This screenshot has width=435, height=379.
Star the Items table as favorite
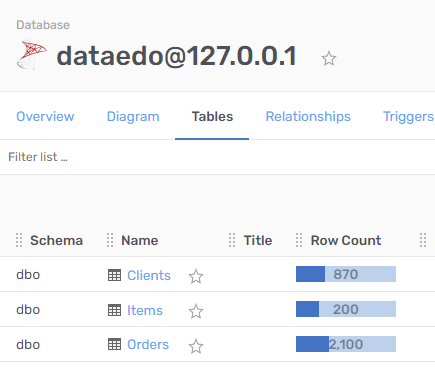196,311
